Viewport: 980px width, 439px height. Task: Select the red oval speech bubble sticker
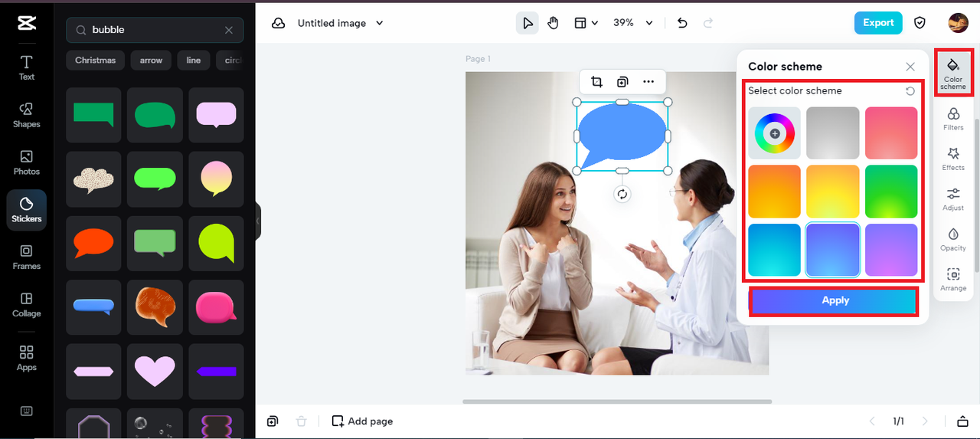[x=93, y=243]
